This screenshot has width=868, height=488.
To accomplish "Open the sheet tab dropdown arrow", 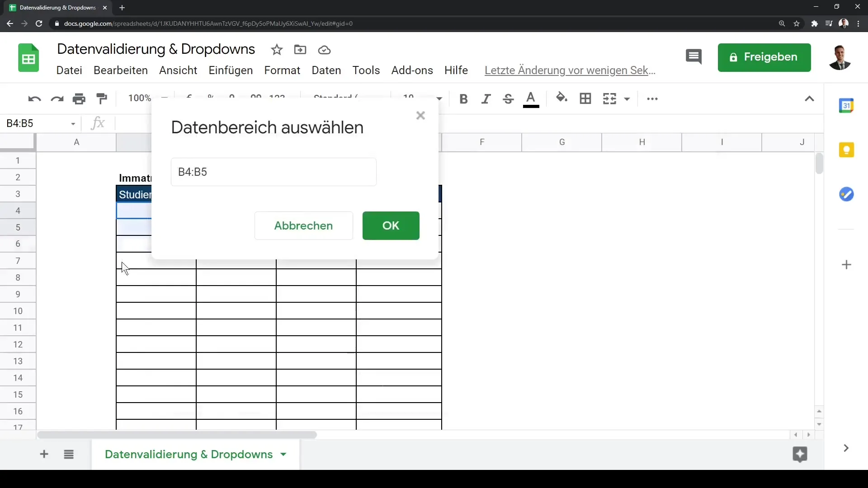I will (283, 455).
